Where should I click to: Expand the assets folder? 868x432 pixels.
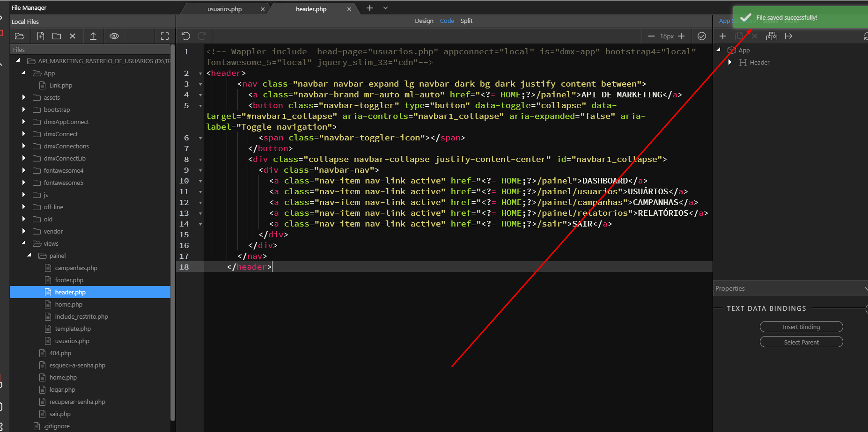(24, 97)
